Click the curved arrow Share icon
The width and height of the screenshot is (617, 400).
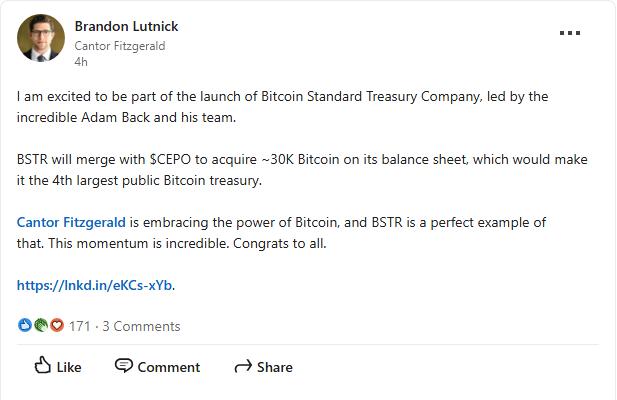click(x=242, y=367)
